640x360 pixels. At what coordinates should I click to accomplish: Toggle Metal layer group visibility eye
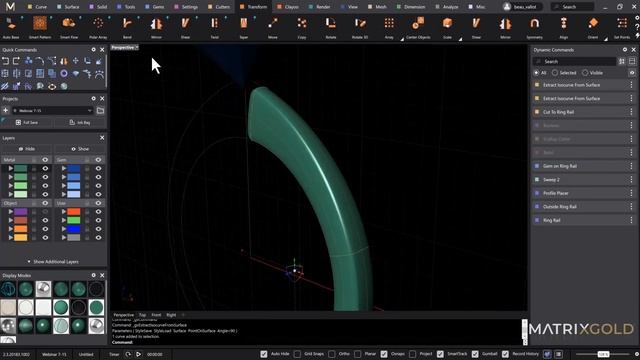click(45, 160)
